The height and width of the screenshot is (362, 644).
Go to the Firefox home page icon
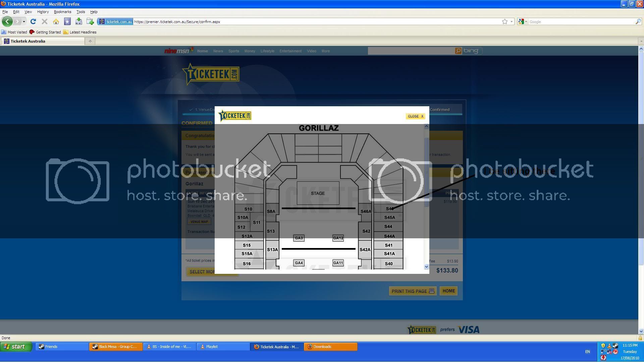click(56, 21)
